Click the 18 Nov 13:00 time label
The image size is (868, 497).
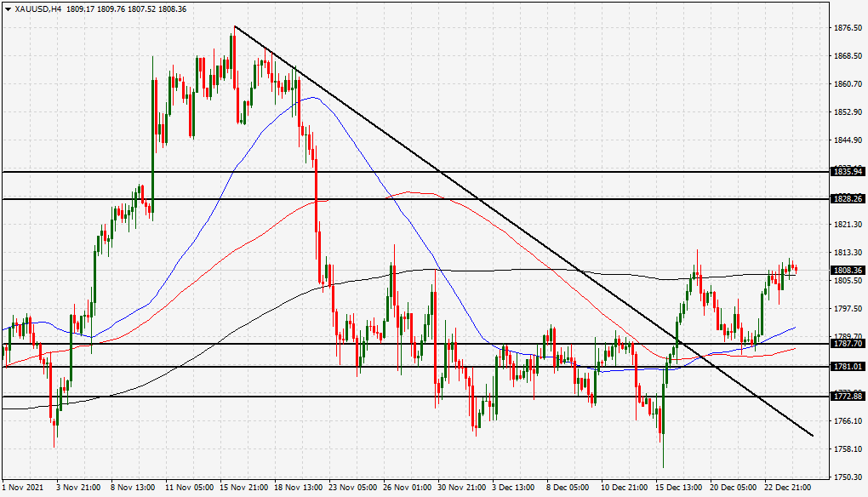(x=299, y=488)
